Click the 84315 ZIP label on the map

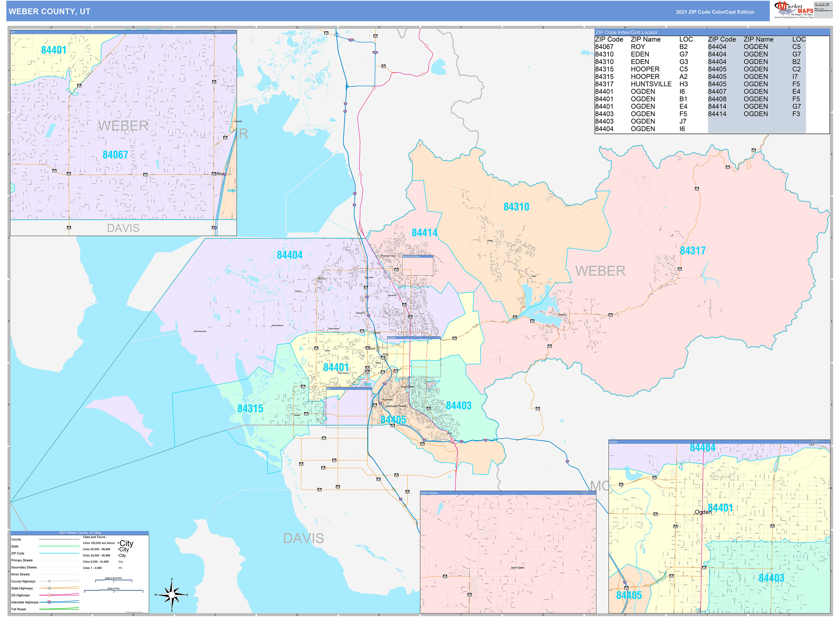pos(250,409)
